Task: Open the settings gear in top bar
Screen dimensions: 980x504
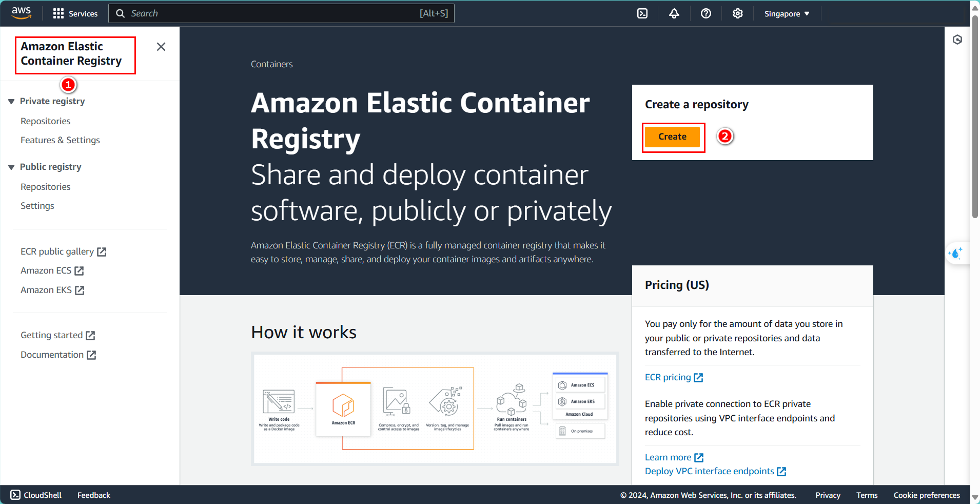Action: 738,13
